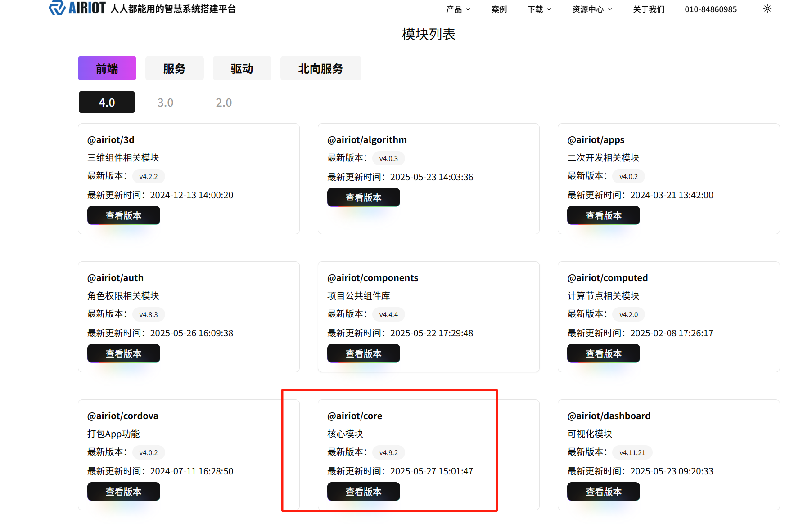Click 查看版本 for @airiot/dashboard
This screenshot has height=532, width=785.
coord(604,492)
